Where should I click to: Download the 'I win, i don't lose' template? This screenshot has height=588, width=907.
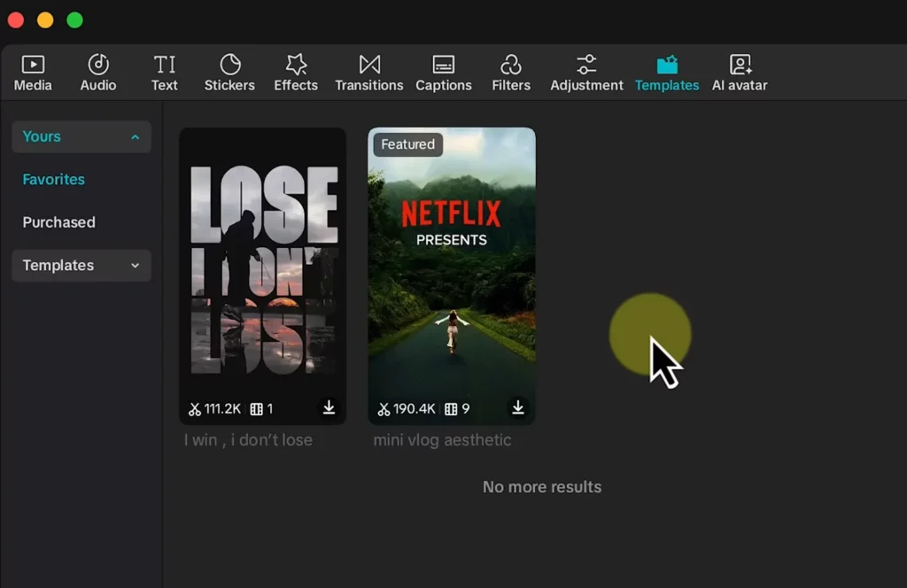[x=329, y=407]
